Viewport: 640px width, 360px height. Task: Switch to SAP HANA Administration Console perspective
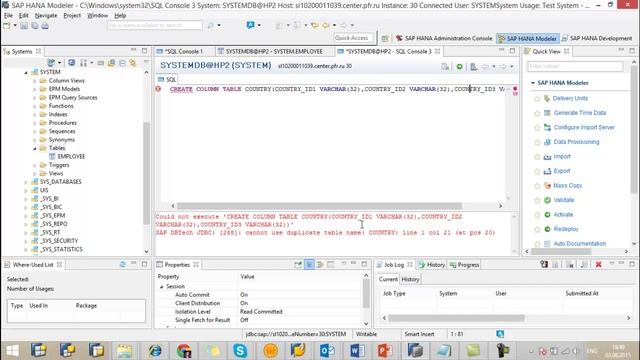[x=444, y=38]
